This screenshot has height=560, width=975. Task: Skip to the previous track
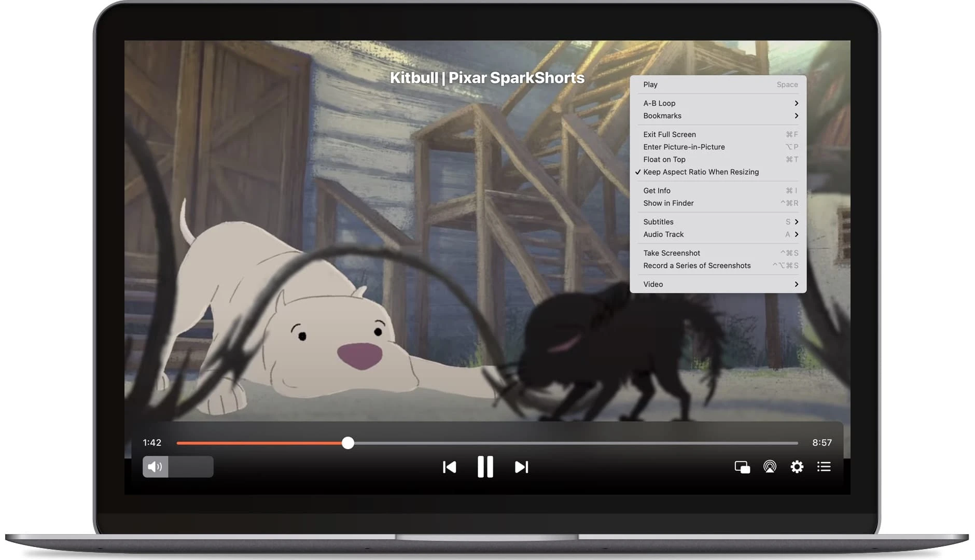tap(449, 467)
